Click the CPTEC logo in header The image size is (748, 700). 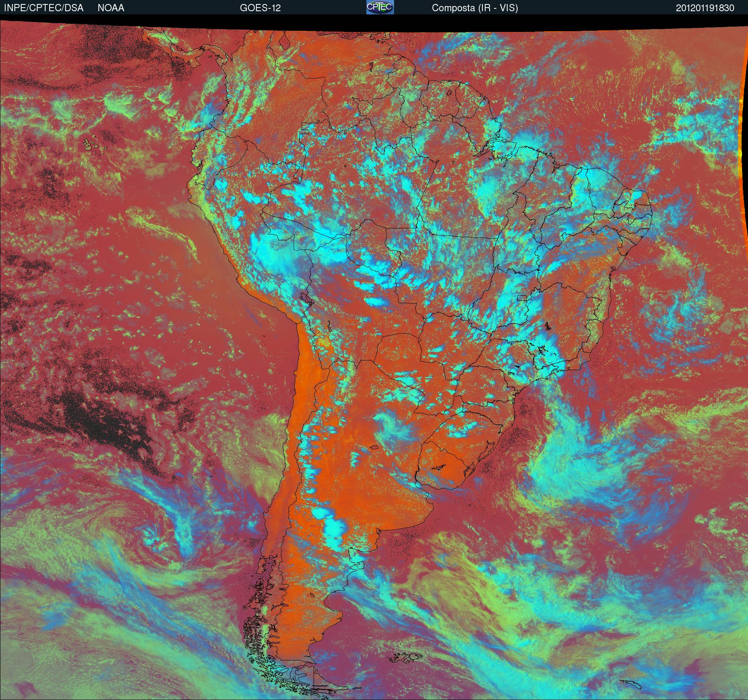click(380, 7)
